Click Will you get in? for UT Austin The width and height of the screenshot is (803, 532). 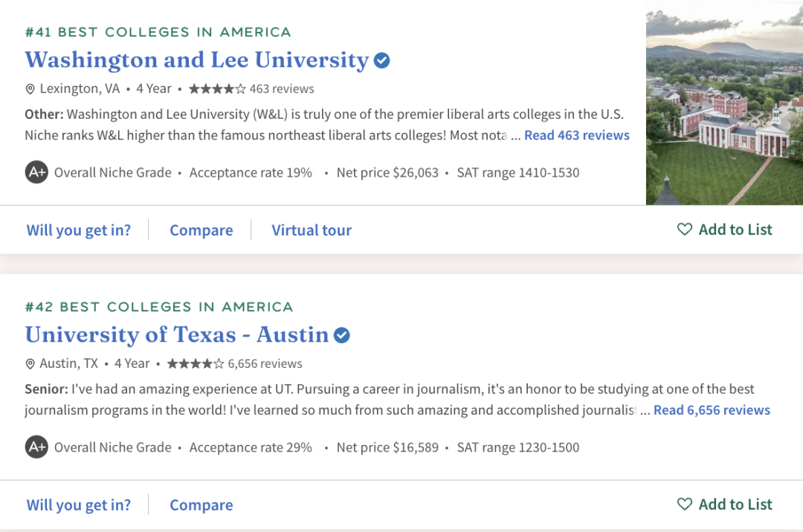[x=79, y=505]
